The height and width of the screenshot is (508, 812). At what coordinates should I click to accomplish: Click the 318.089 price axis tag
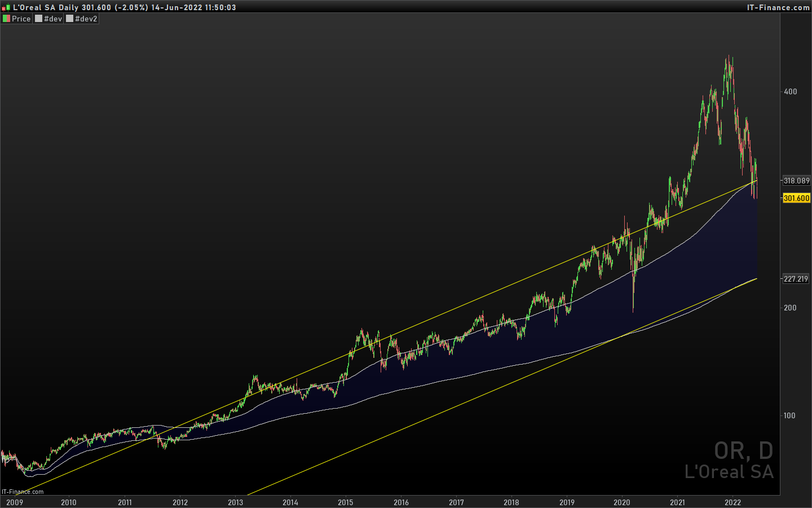click(796, 181)
